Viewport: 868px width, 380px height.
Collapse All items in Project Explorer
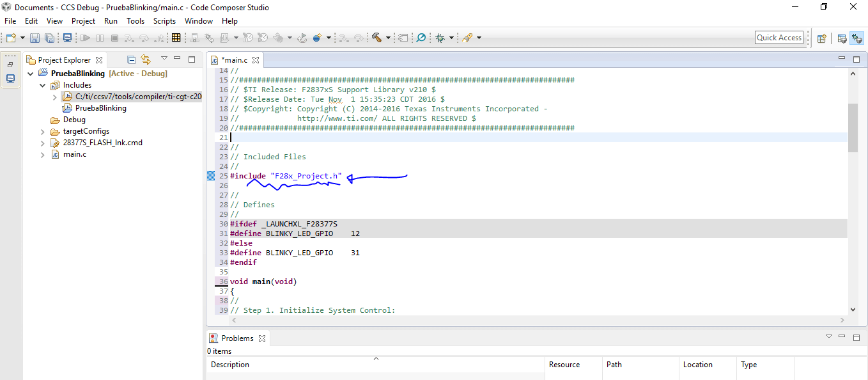(130, 58)
